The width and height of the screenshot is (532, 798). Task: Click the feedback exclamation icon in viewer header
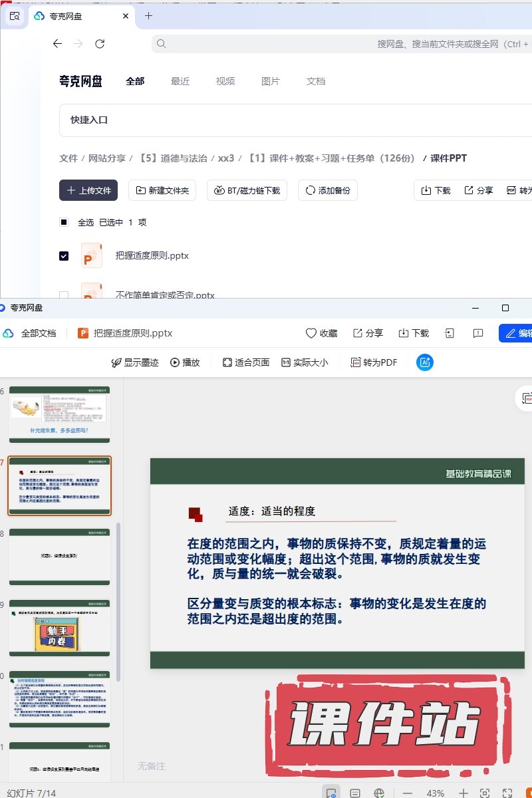pyautogui.click(x=477, y=333)
